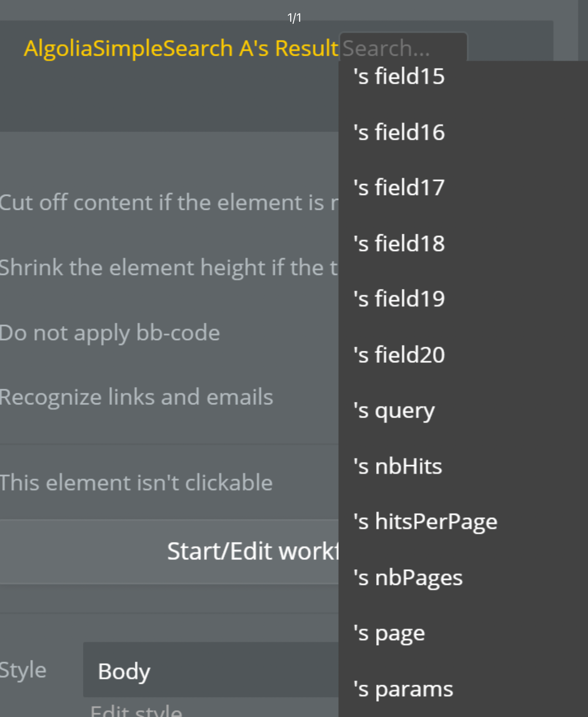This screenshot has width=588, height=717.
Task: Select 's field15 from dropdown list
Action: pos(463,77)
